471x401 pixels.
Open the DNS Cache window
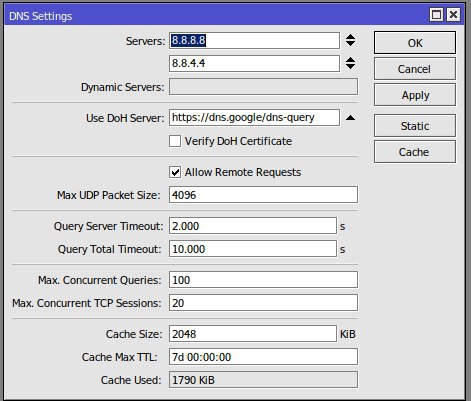pyautogui.click(x=415, y=152)
